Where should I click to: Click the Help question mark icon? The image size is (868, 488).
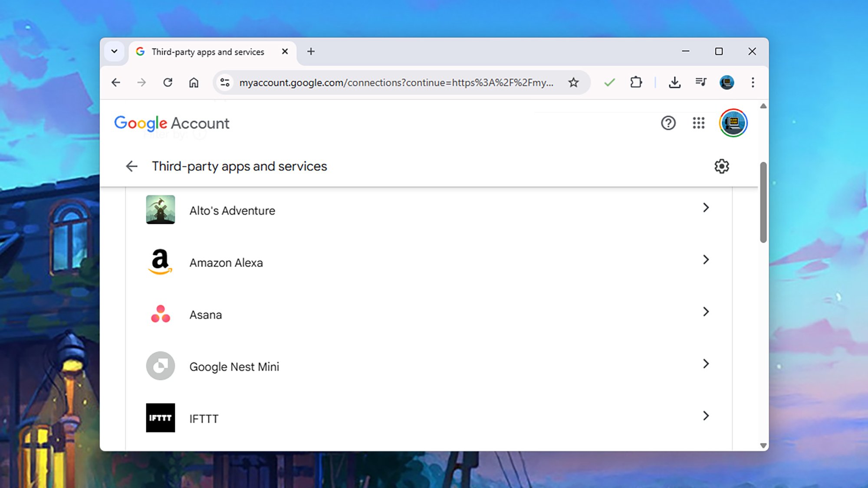point(668,123)
